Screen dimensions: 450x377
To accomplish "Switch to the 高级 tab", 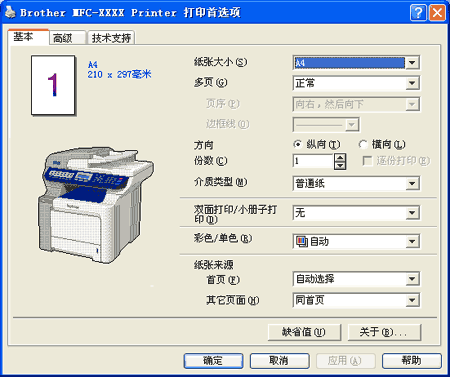I will (x=67, y=38).
